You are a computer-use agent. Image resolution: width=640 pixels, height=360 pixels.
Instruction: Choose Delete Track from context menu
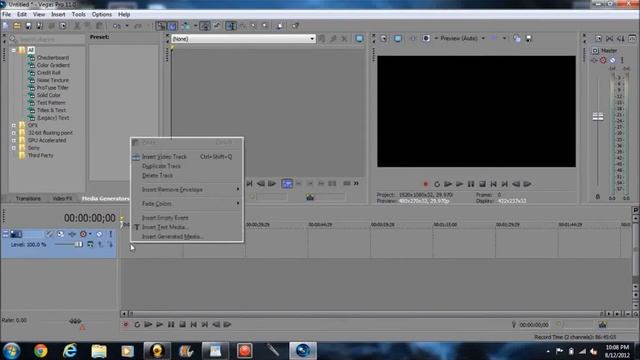[x=187, y=176]
